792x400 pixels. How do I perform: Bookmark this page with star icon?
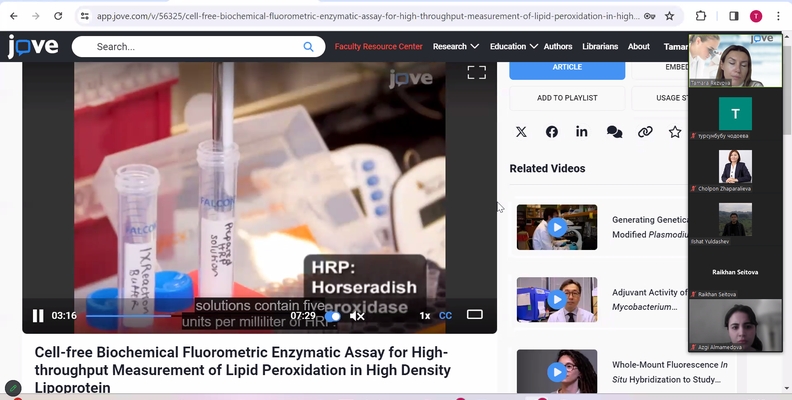tap(670, 16)
